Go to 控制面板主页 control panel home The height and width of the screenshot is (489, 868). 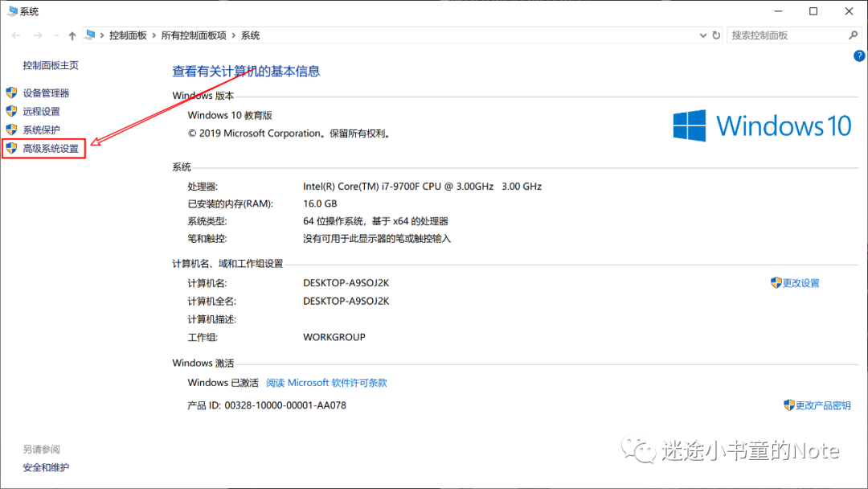click(51, 65)
